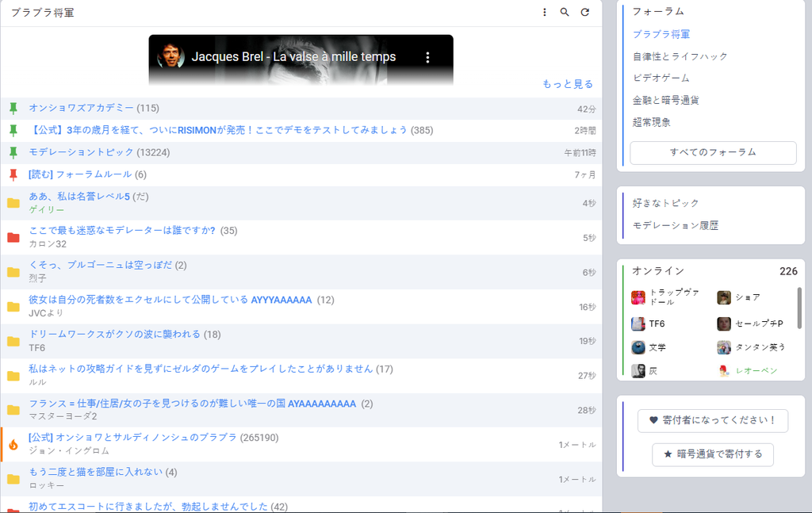This screenshot has width=812, height=513.
Task: Open topic もう二度と猫を部屋に入れない
Action: [95, 472]
